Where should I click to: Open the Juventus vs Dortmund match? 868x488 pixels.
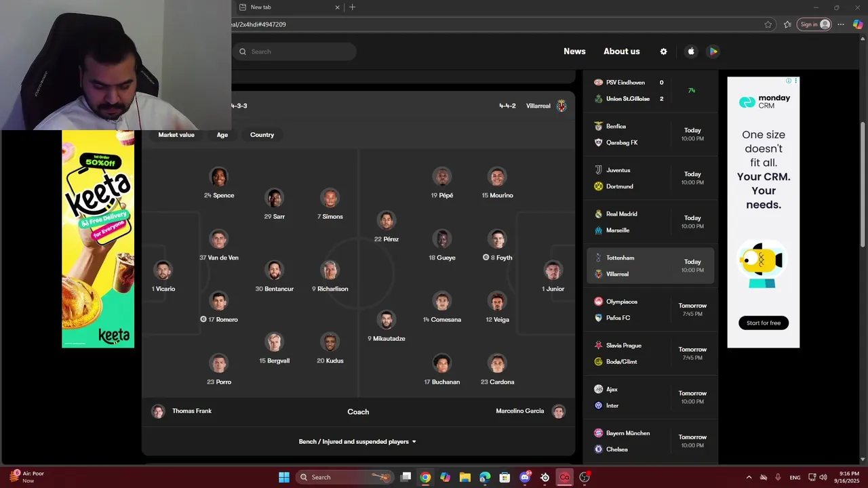click(650, 178)
